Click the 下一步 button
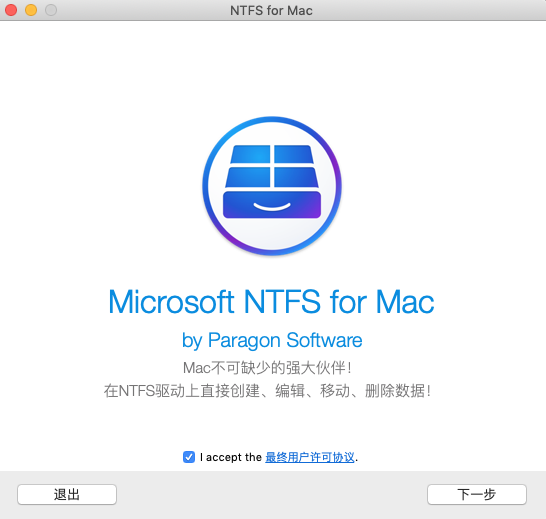The width and height of the screenshot is (546, 519). tap(477, 494)
